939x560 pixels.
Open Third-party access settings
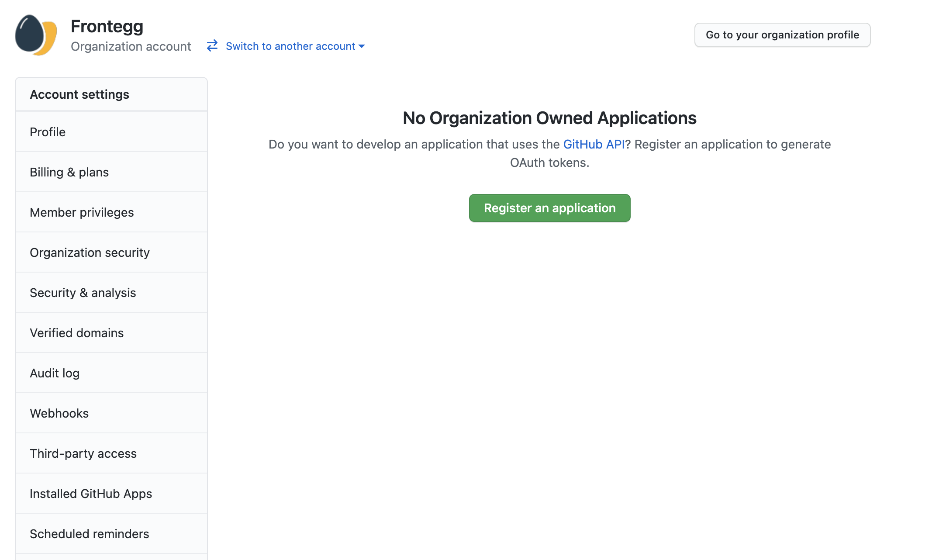83,453
